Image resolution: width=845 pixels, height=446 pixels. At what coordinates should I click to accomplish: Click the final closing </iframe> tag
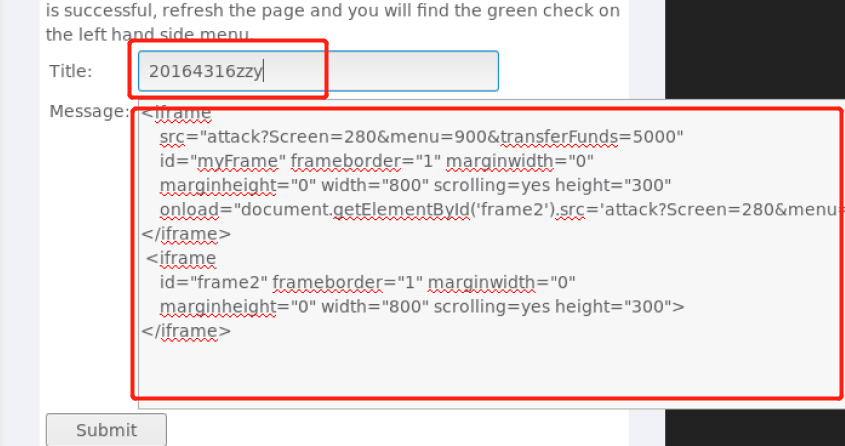coord(186,331)
